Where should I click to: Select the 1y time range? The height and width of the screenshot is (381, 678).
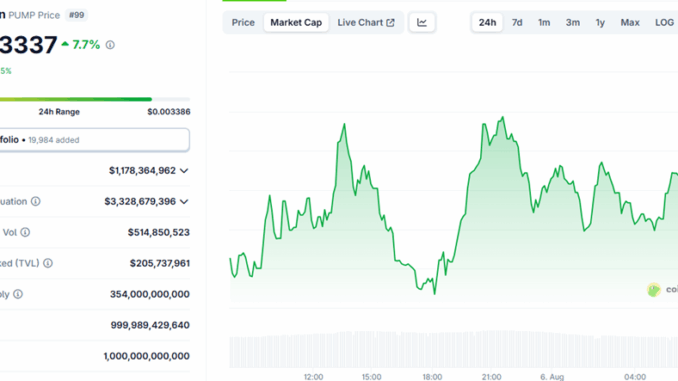pyautogui.click(x=600, y=22)
